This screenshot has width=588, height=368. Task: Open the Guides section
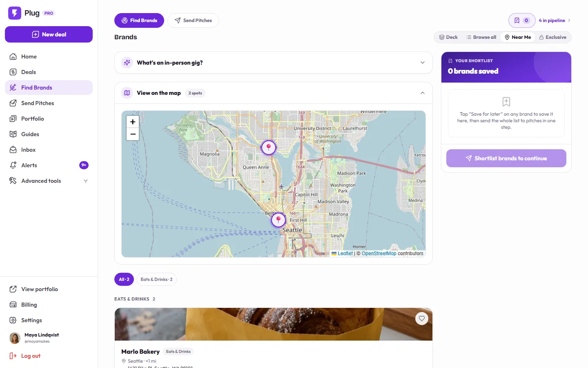pos(49,134)
